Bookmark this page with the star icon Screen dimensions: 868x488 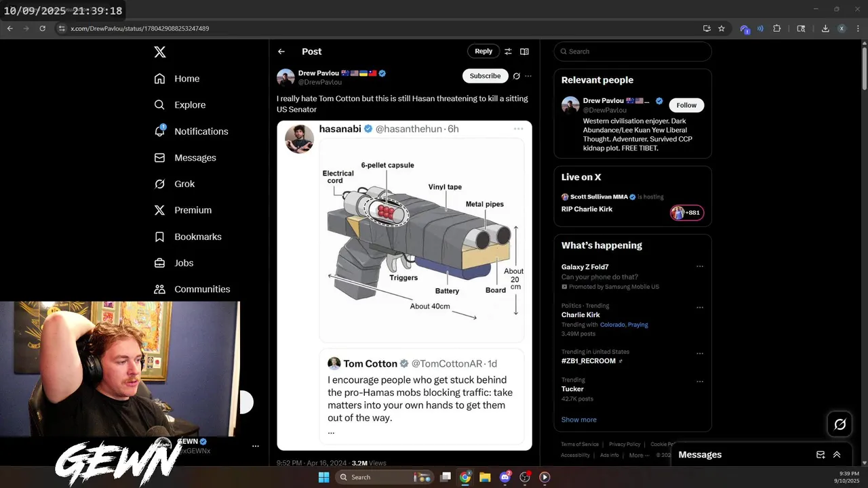[x=722, y=28]
